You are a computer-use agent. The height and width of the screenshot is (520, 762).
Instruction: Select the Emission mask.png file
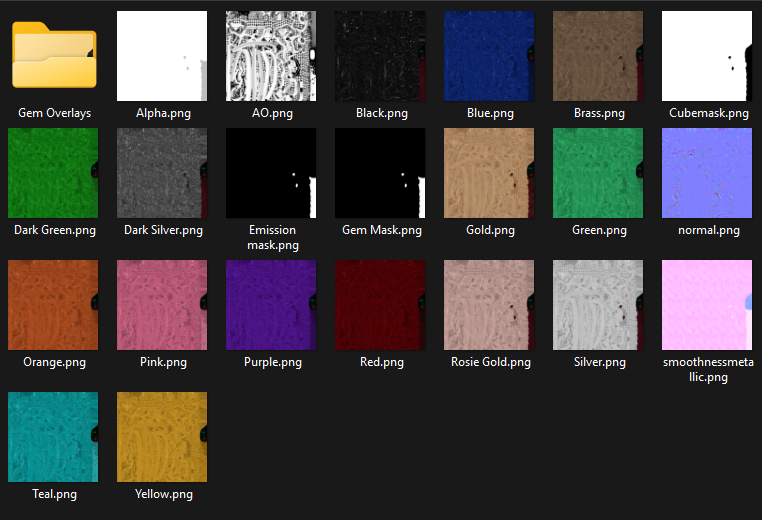(x=271, y=173)
